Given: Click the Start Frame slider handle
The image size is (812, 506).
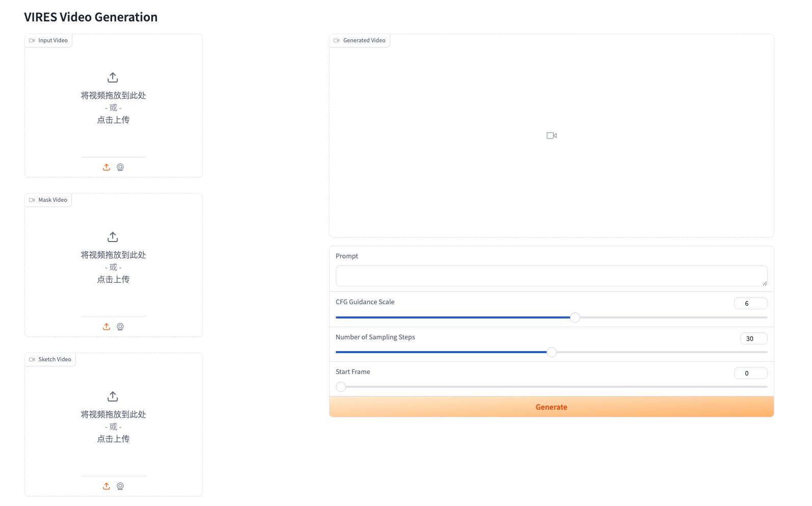Looking at the screenshot, I should pyautogui.click(x=341, y=387).
